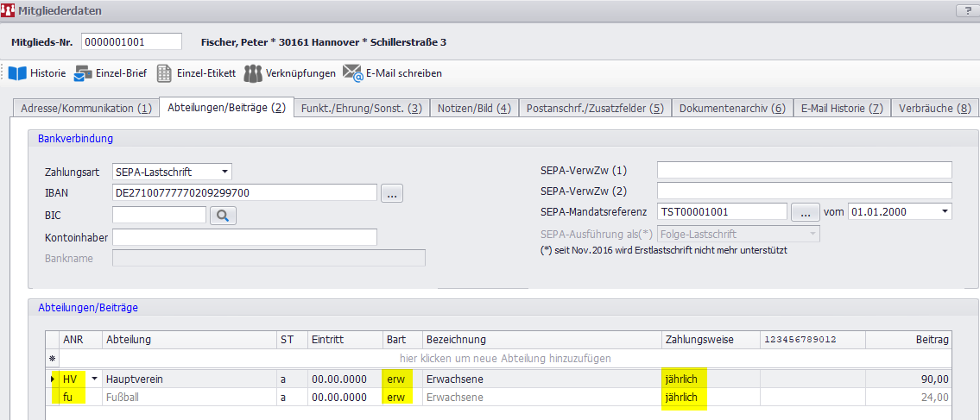This screenshot has width=980, height=420.
Task: Open the Dokumentenarchiv tab
Action: 731,109
